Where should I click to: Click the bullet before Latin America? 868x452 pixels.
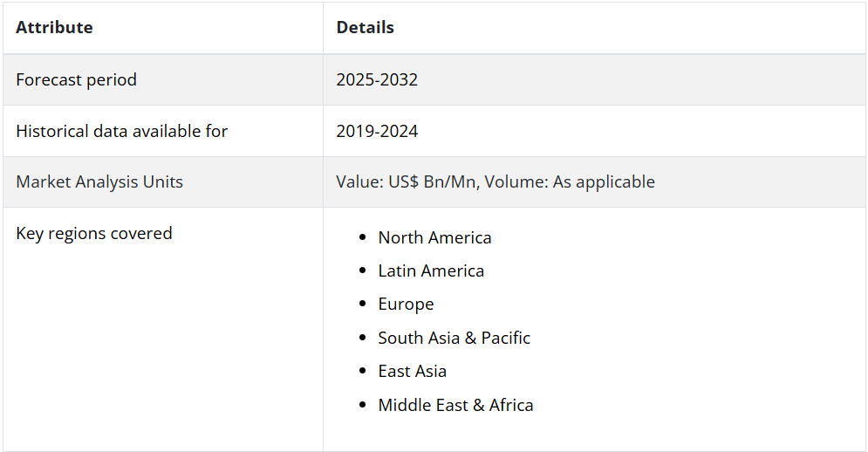363,271
